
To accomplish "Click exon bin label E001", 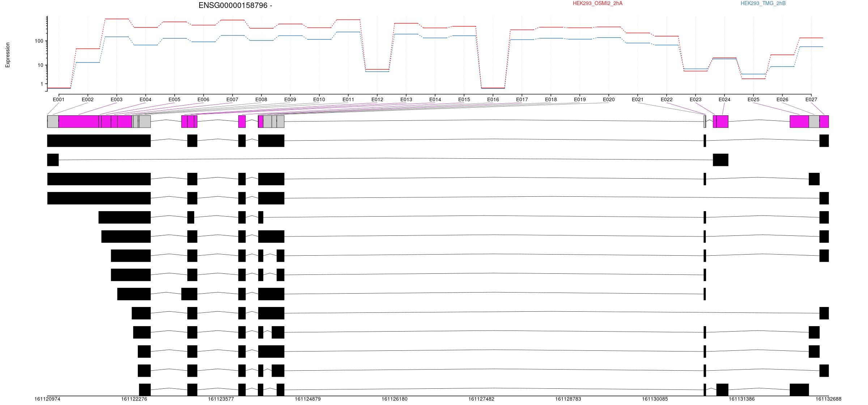I will click(x=59, y=99).
